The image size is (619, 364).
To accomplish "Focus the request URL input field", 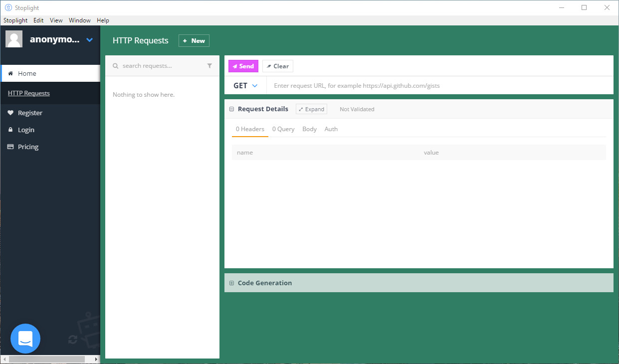I will 440,86.
